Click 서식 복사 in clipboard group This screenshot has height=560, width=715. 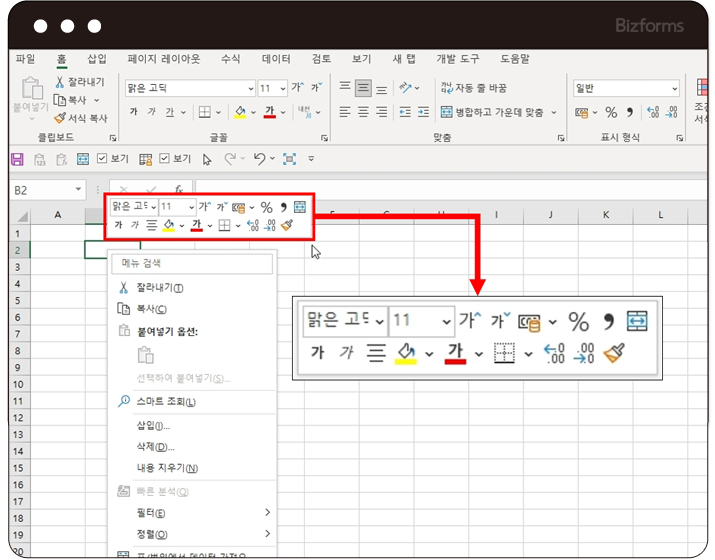pos(80,117)
